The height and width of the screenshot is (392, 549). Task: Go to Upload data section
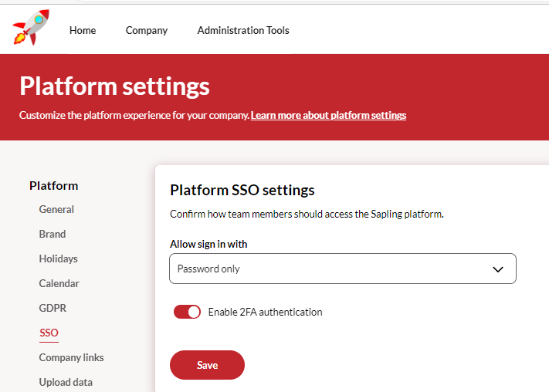coord(66,382)
